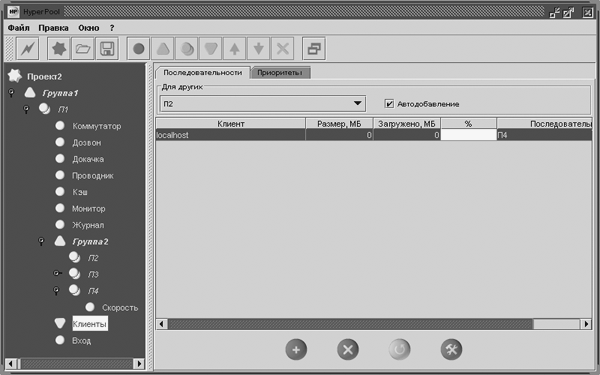This screenshot has width=600, height=375.
Task: Select Проводник in the tree
Action: coord(93,176)
